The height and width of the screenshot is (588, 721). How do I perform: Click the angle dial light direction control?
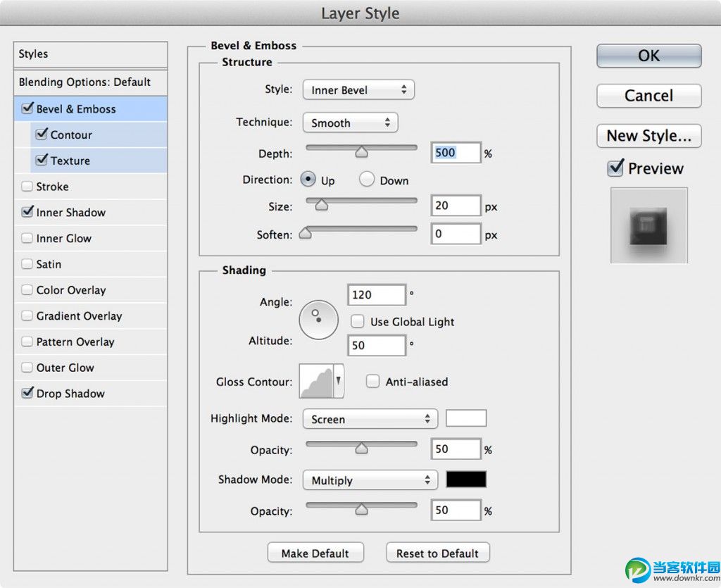319,320
